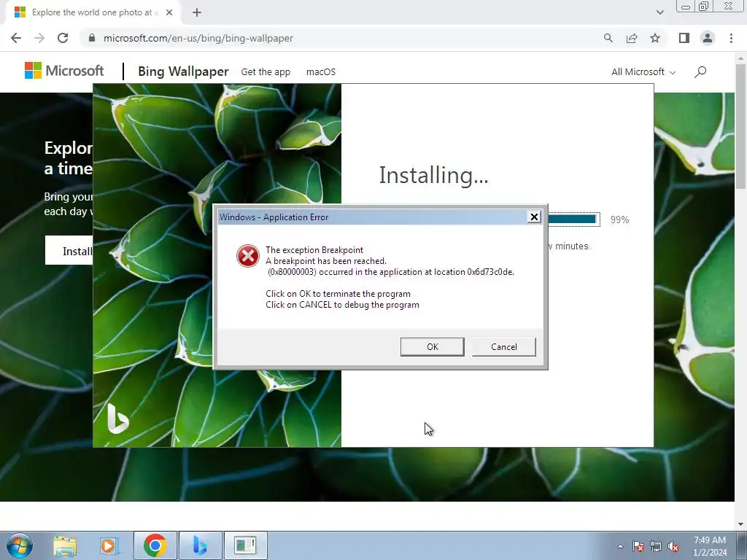Open the network tray icon
This screenshot has width=747, height=560.
coord(656,546)
